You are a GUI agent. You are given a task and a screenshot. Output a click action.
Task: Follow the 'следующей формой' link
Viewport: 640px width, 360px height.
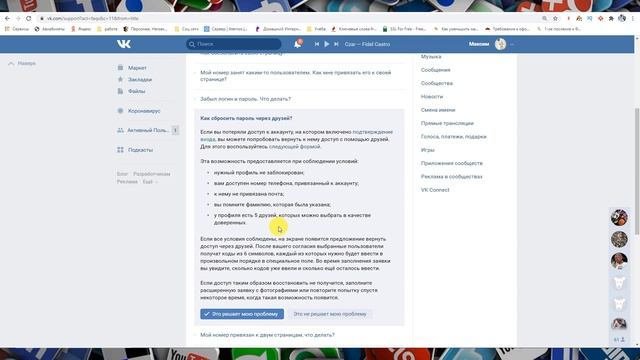coord(295,147)
